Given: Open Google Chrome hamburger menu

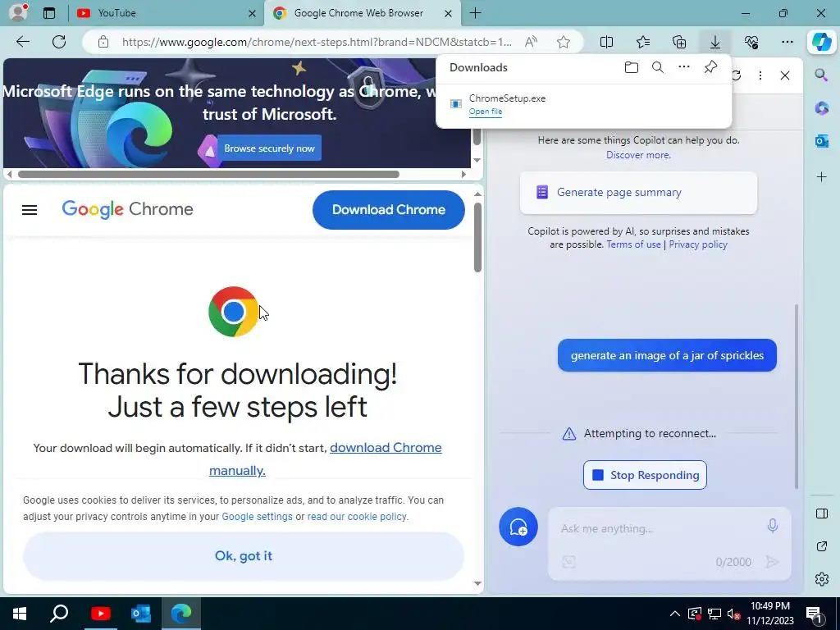Looking at the screenshot, I should pos(30,210).
